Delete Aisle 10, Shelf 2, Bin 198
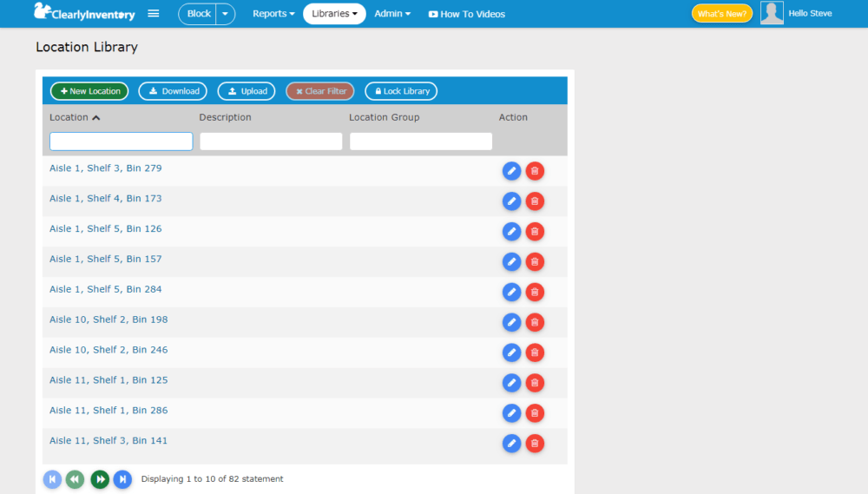Viewport: 868px width, 494px height. (x=535, y=322)
